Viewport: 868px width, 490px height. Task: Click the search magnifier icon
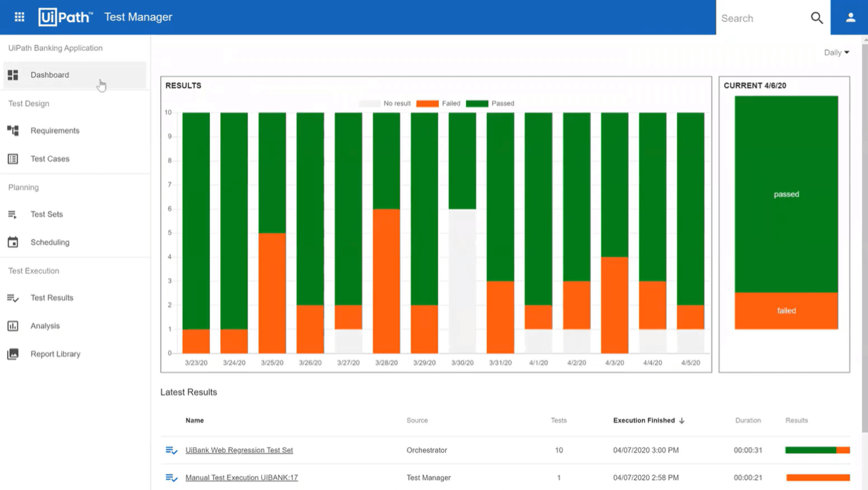click(817, 18)
